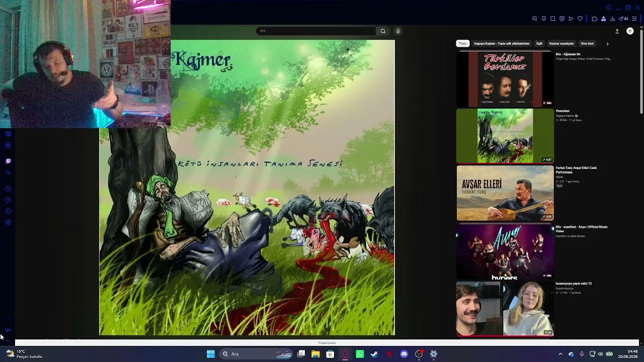Screen dimensions: 644x362
Task: Open the 'Vesselam' video title link
Action: pyautogui.click(x=562, y=111)
